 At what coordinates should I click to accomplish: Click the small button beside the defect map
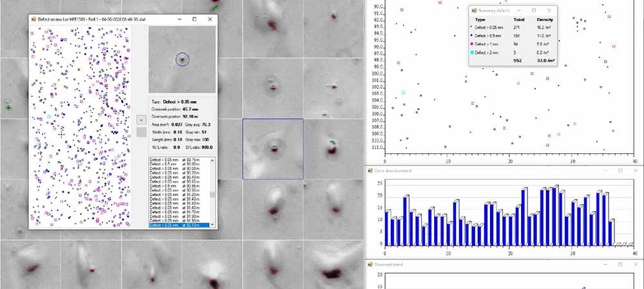point(141,120)
